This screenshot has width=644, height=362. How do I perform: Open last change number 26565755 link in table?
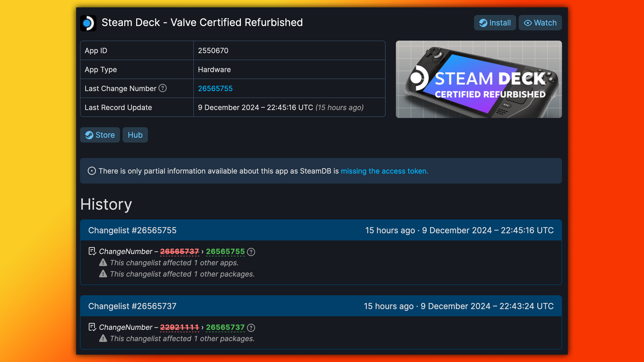pyautogui.click(x=215, y=88)
